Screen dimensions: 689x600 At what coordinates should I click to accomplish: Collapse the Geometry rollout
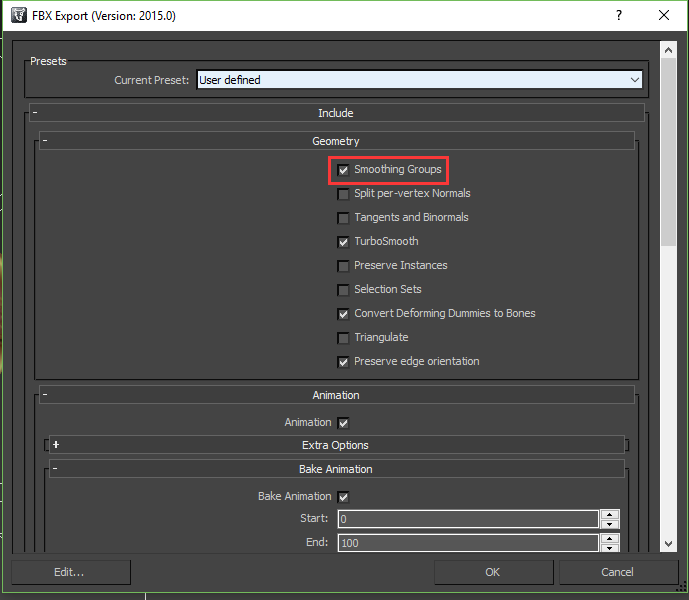(337, 141)
